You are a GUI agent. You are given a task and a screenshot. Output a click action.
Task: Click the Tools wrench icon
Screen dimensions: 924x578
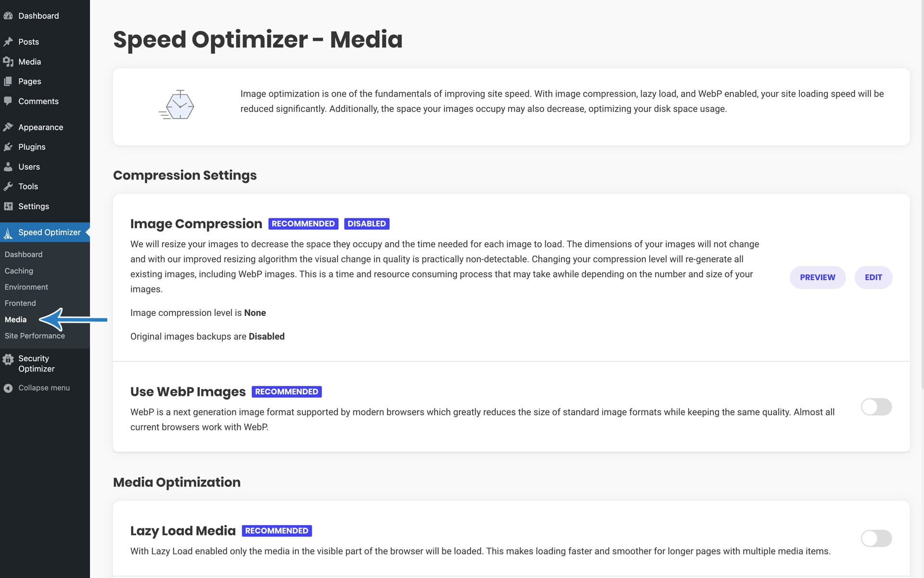(8, 186)
